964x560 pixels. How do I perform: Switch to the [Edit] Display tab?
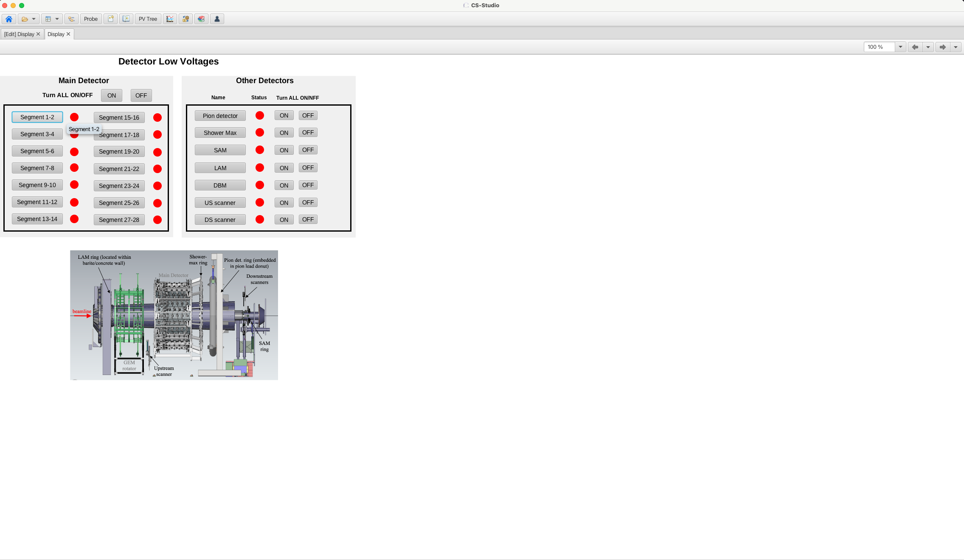[19, 34]
